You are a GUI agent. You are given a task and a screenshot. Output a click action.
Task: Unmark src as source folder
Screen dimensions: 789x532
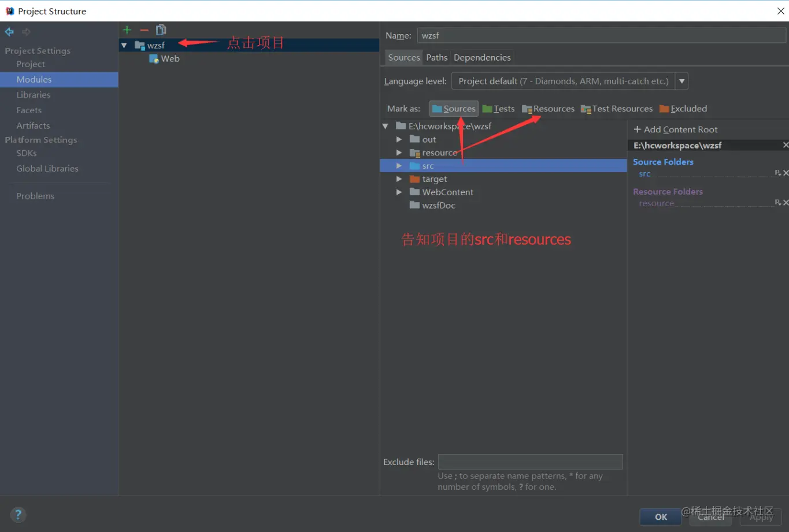point(786,173)
